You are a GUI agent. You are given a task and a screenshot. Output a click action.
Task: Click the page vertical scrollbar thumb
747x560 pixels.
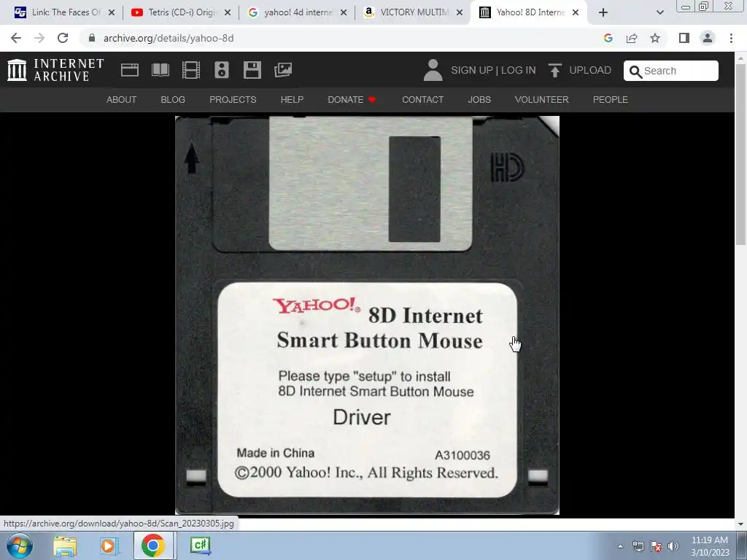(x=741, y=154)
